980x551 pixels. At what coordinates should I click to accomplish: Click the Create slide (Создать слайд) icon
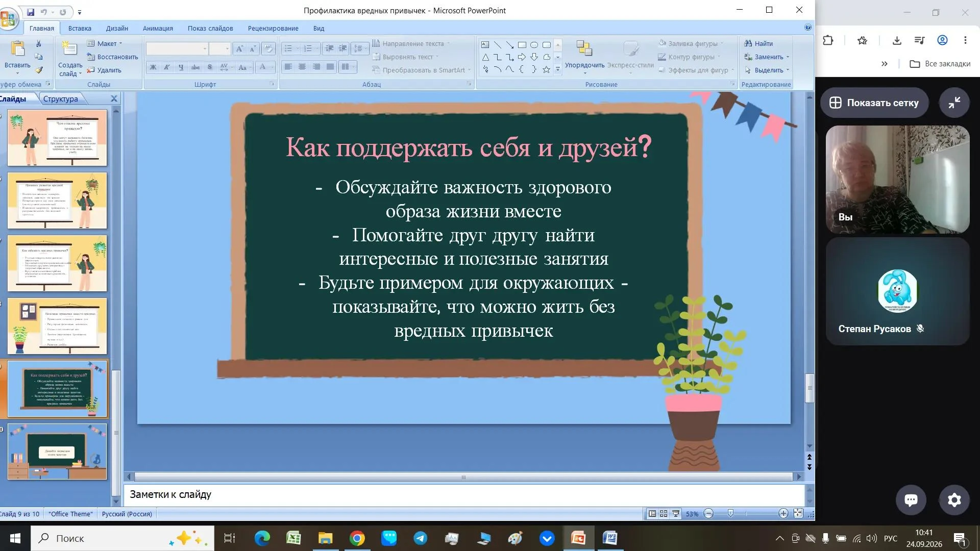tap(69, 49)
